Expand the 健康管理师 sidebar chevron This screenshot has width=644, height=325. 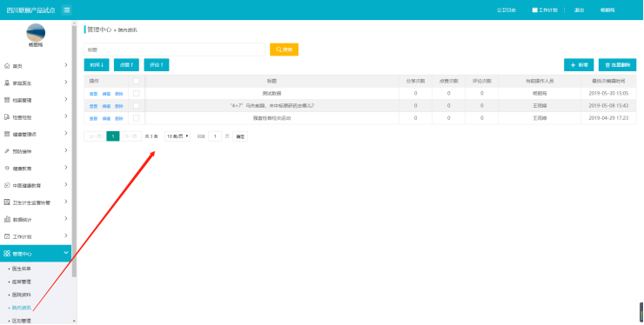pos(66,133)
